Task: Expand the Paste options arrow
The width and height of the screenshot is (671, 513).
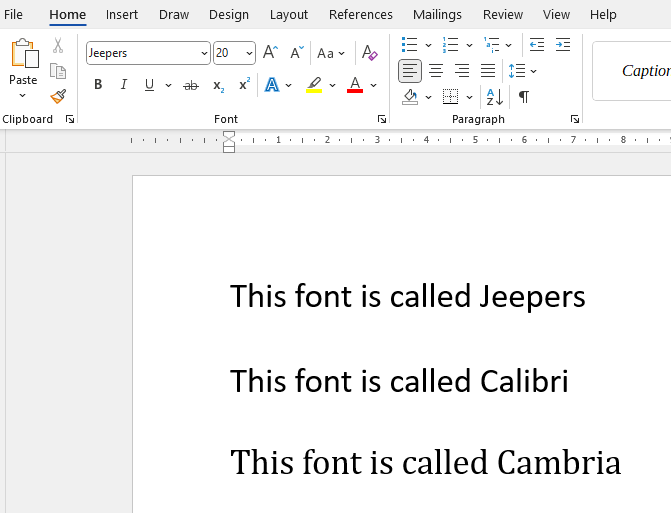Action: tap(23, 96)
